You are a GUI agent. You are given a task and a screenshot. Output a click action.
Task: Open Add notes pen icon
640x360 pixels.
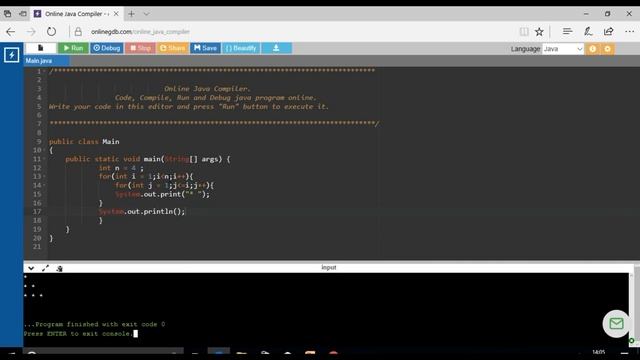pyautogui.click(x=588, y=31)
